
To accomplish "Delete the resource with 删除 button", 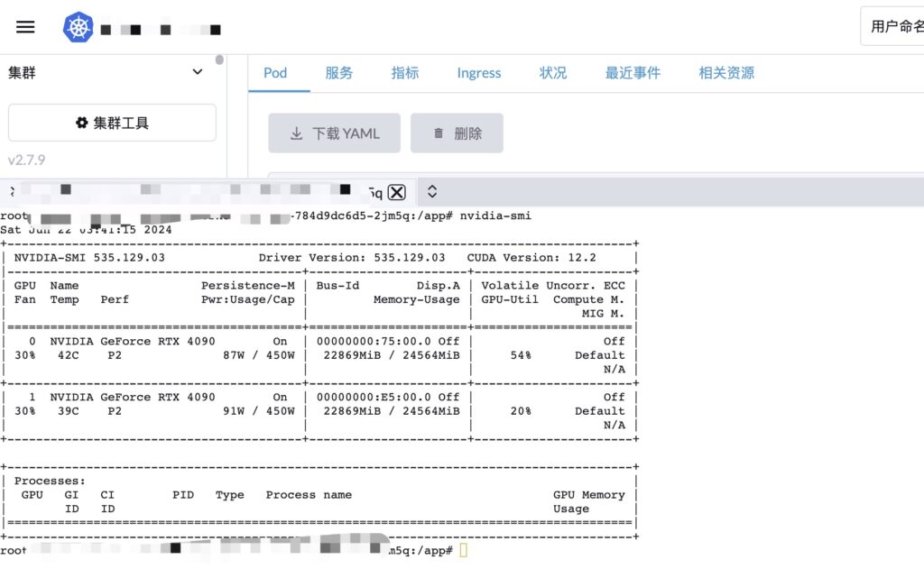I will click(x=457, y=133).
